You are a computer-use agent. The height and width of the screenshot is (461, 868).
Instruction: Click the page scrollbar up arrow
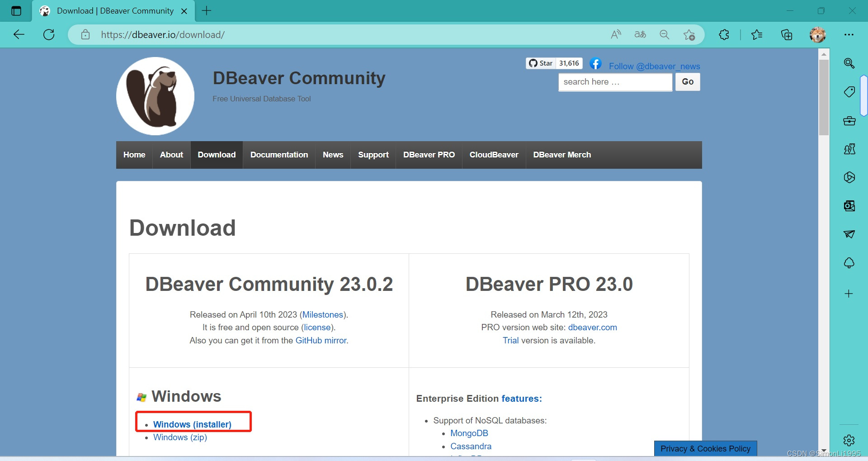point(824,54)
